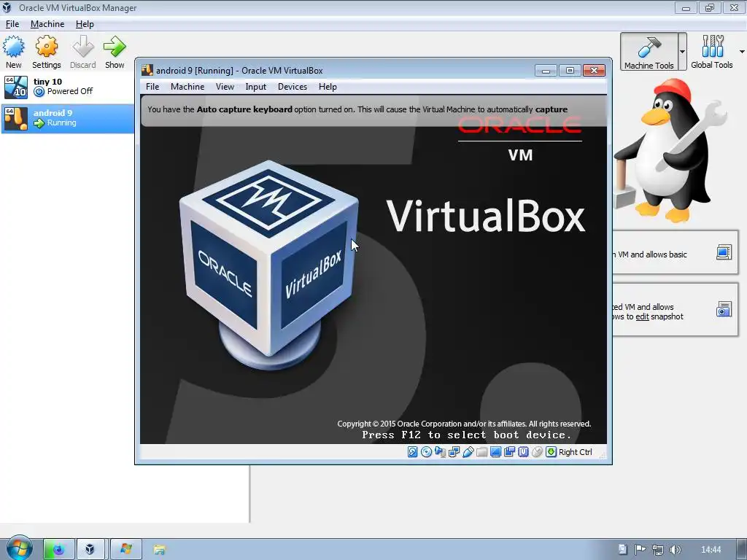This screenshot has height=560, width=747.
Task: Click the Right Ctrl host key label
Action: point(575,452)
